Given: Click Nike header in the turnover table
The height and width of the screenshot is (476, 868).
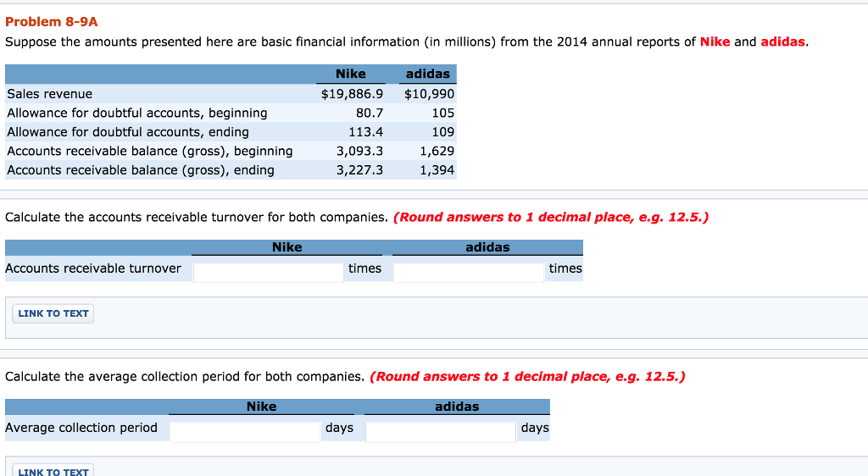Looking at the screenshot, I should (x=287, y=247).
